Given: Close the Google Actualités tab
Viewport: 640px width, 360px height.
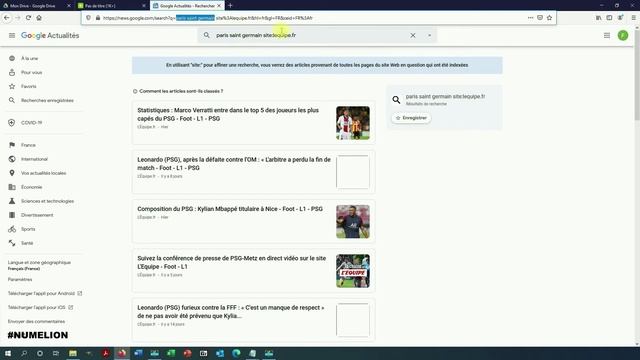Looking at the screenshot, I should (x=219, y=6).
